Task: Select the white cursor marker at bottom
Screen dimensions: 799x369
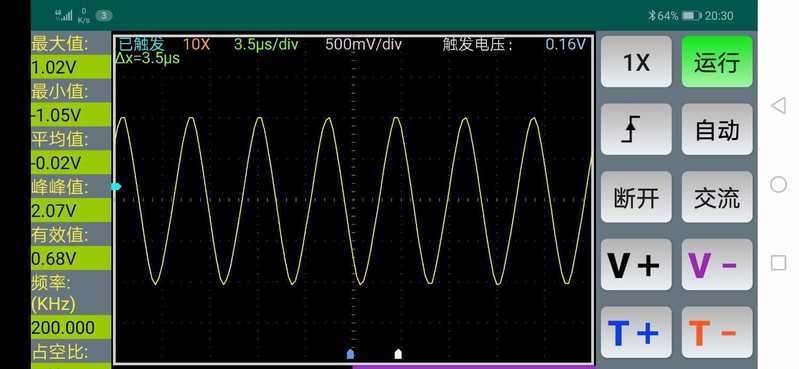Action: click(398, 354)
